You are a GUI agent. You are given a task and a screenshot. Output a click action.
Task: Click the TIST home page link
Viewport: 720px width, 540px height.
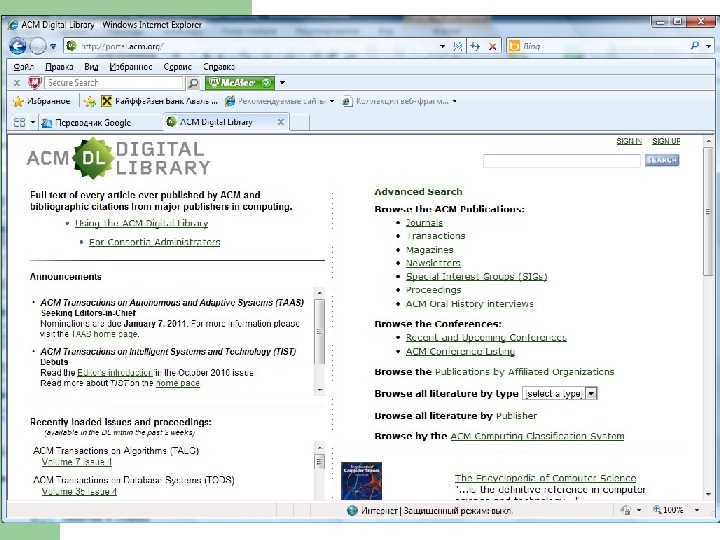[178, 383]
